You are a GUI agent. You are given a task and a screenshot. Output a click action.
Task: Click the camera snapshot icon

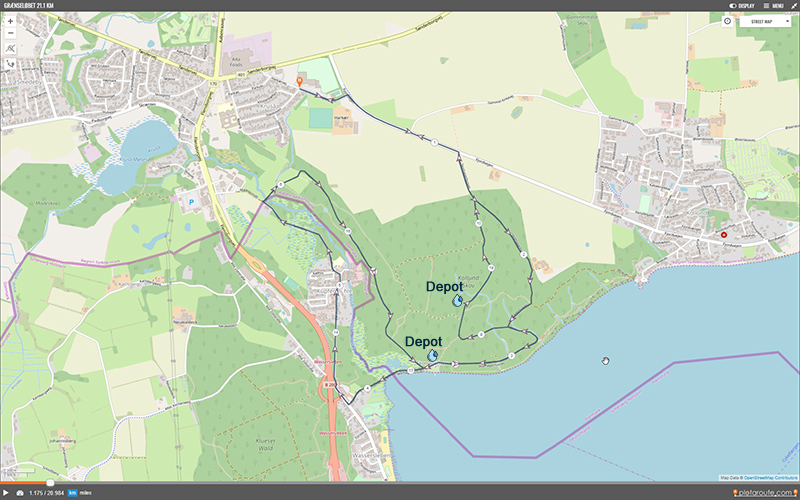tap(19, 493)
